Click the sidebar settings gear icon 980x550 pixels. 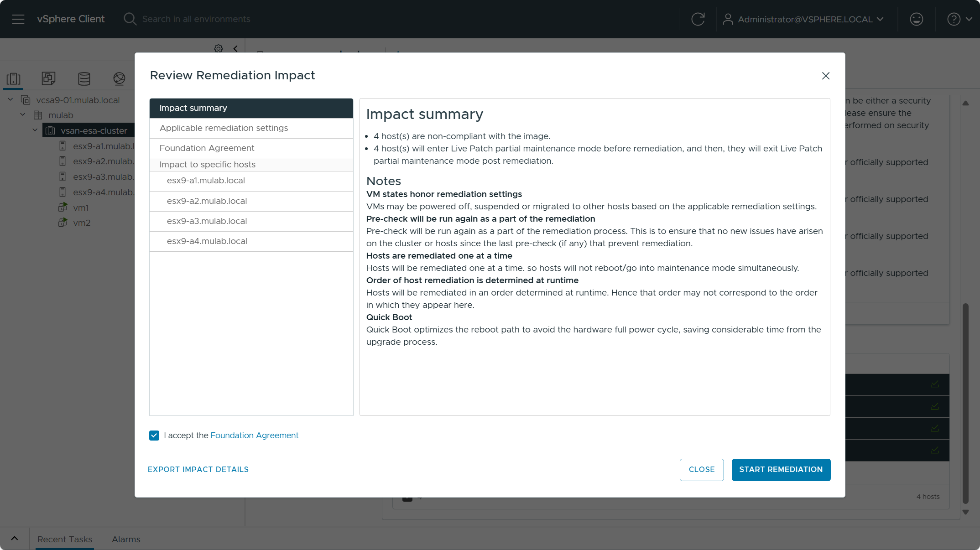[x=219, y=48]
